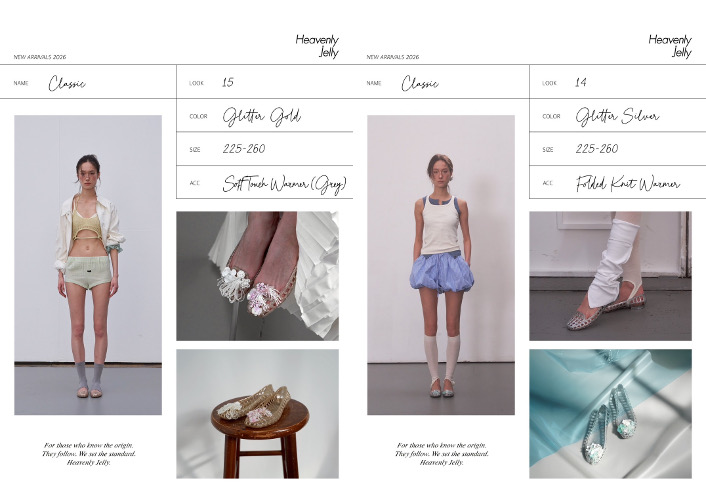This screenshot has height=500, width=706.
Task: Click the tagline text under right model photo
Action: pyautogui.click(x=442, y=454)
